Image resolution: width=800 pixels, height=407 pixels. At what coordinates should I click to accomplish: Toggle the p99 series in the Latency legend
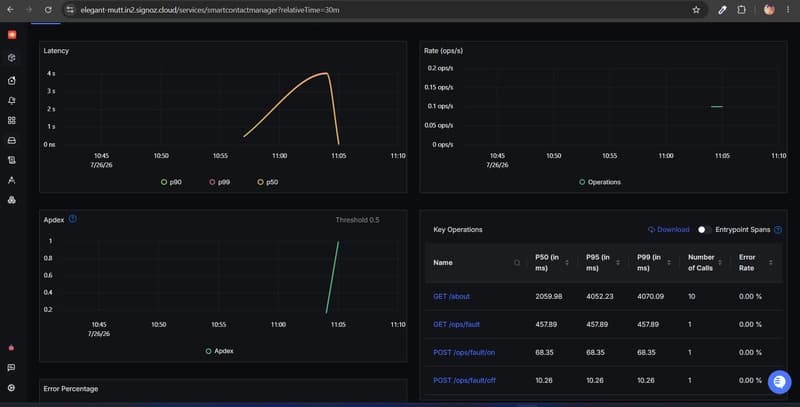pyautogui.click(x=219, y=182)
